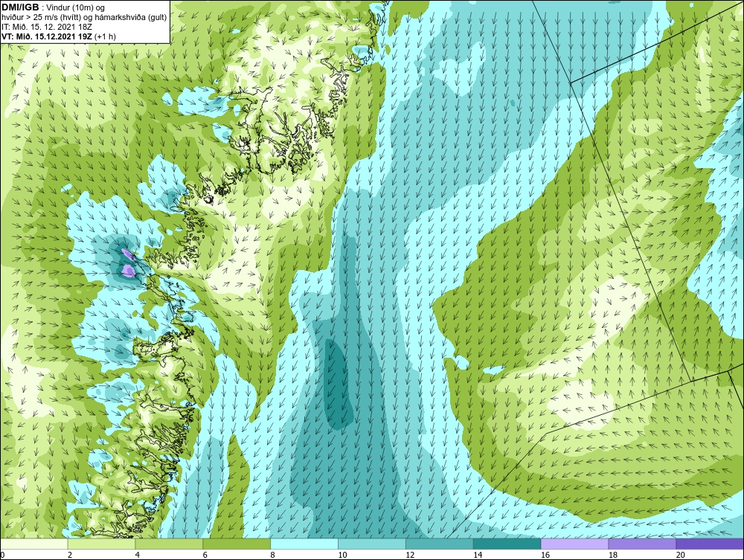Image resolution: width=744 pixels, height=560 pixels.
Task: Click the legend scale label "14"
Action: point(478,555)
